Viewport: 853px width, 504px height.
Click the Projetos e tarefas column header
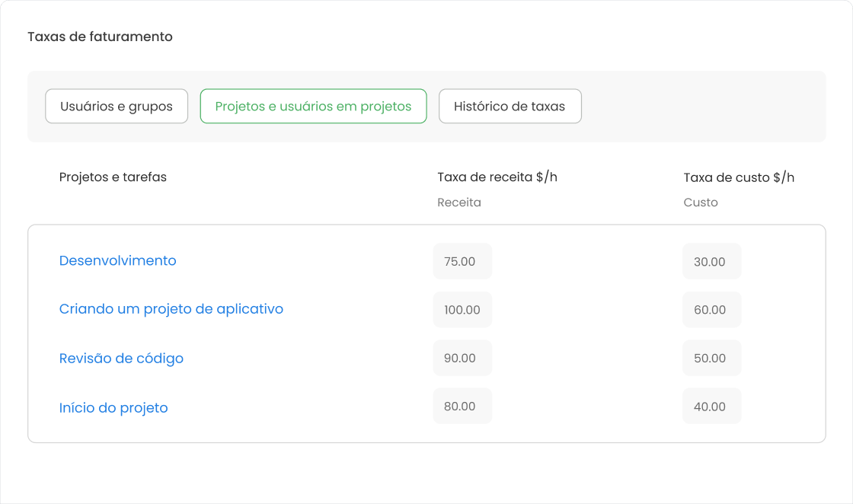(113, 177)
